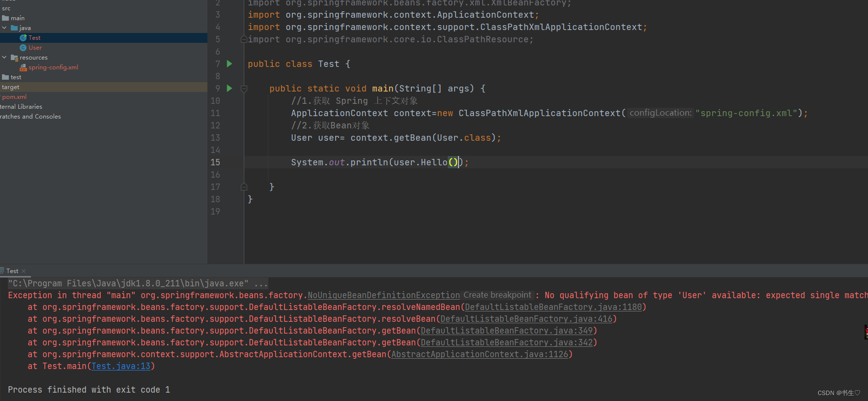Click line number 13 in the gutter

(215, 138)
